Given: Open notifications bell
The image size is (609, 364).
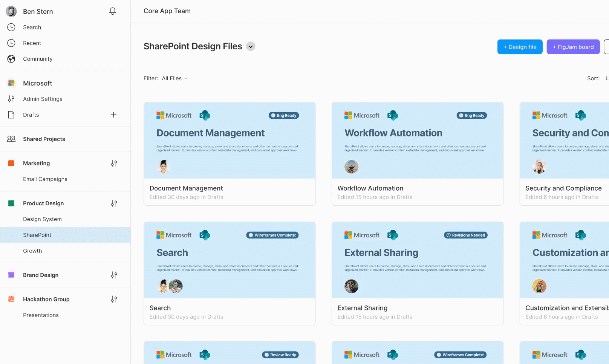Looking at the screenshot, I should coord(112,11).
